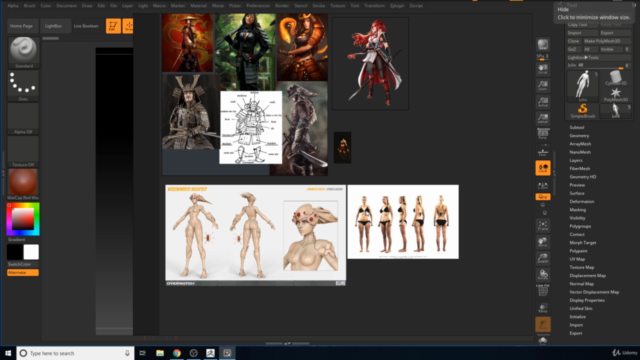Expand the Layers subpalette
Screen dimensions: 640x360
[576, 160]
